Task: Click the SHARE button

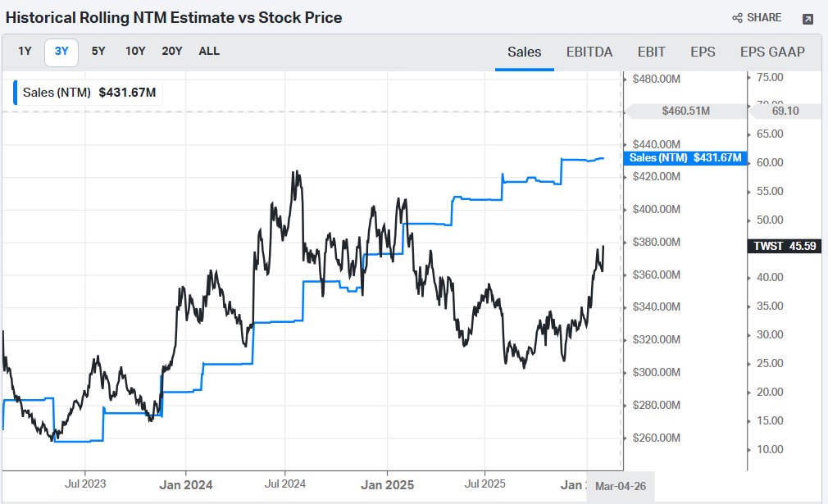Action: (757, 18)
